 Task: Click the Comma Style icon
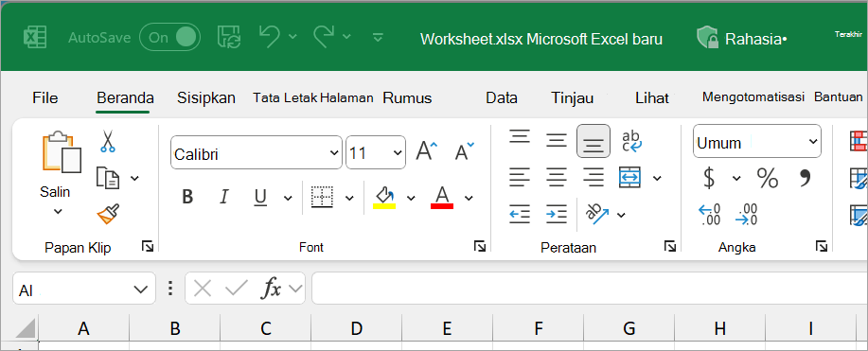[805, 177]
